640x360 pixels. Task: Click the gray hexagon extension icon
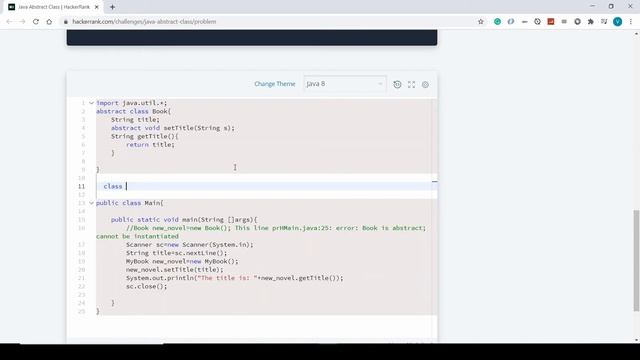[537, 22]
